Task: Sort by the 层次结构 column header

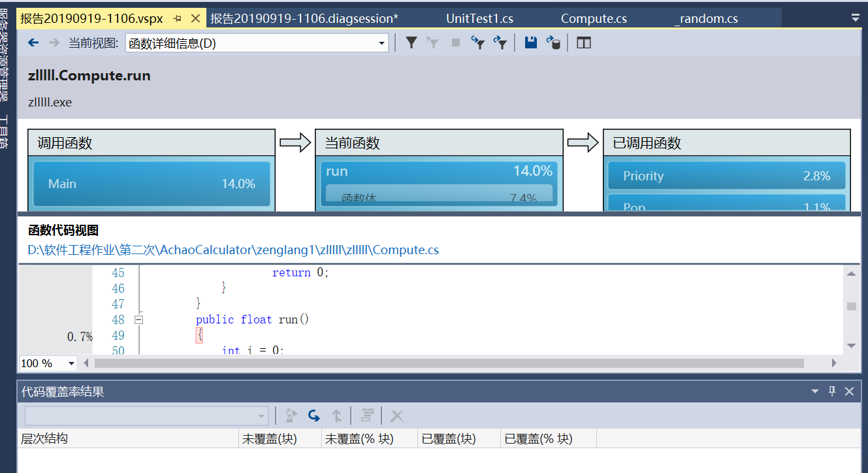Action: pyautogui.click(x=128, y=439)
